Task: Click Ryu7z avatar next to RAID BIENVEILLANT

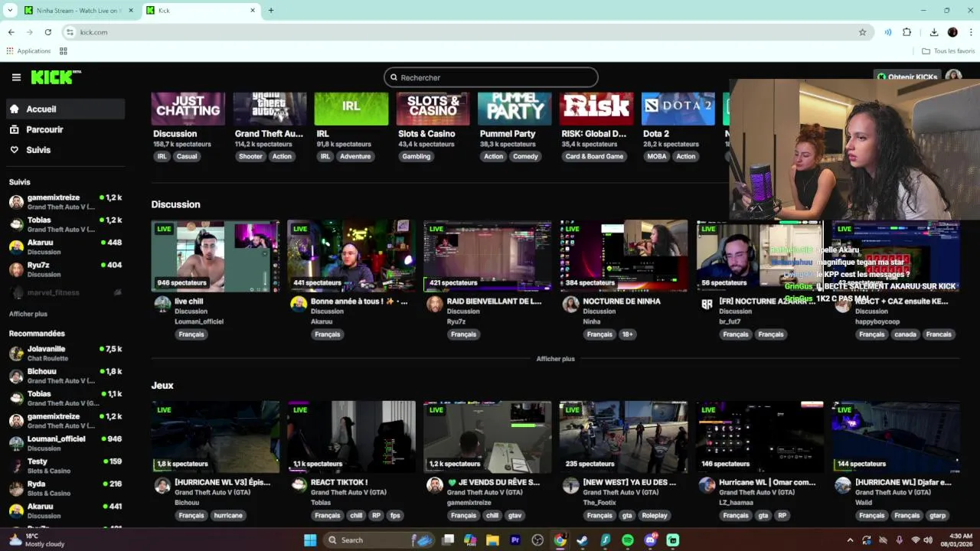Action: (x=435, y=304)
